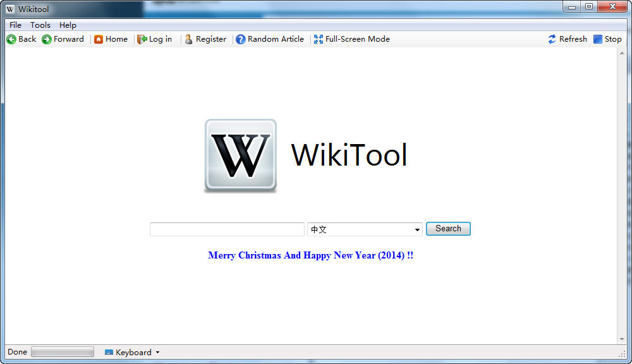This screenshot has width=632, height=364.
Task: Click the Merry Christmas greeting link
Action: 311,255
